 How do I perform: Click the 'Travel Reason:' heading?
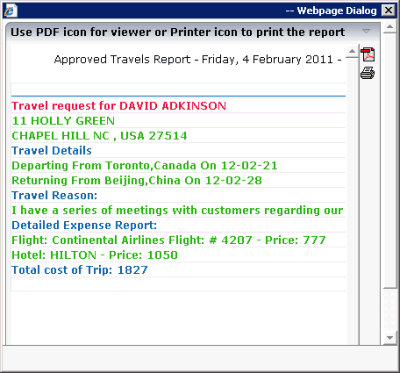point(54,195)
